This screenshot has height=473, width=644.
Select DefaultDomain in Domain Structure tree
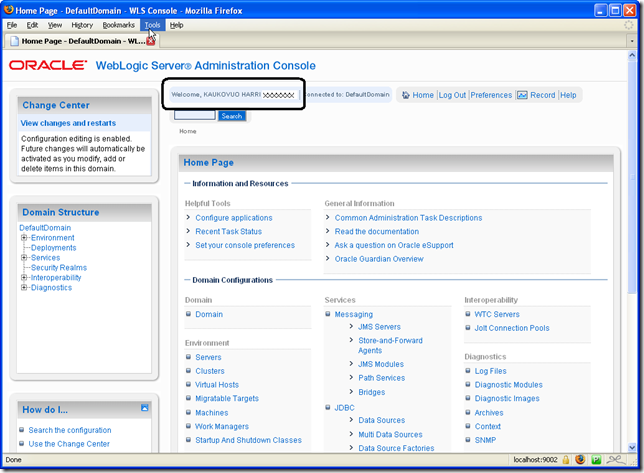[x=45, y=227]
